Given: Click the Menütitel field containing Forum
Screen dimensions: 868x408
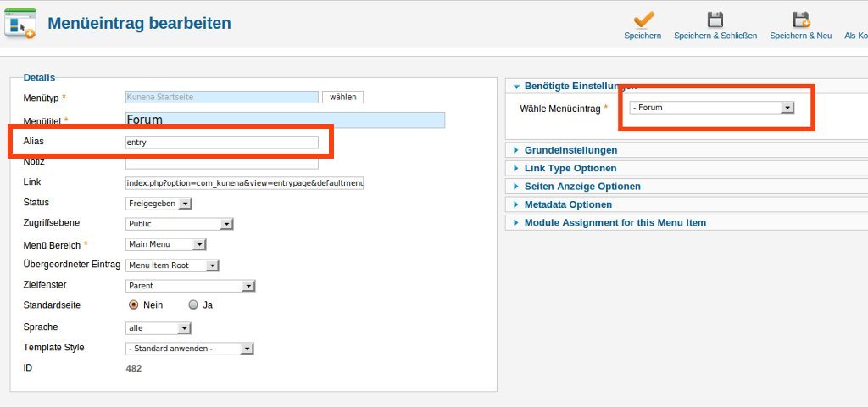Looking at the screenshot, I should pos(285,120).
